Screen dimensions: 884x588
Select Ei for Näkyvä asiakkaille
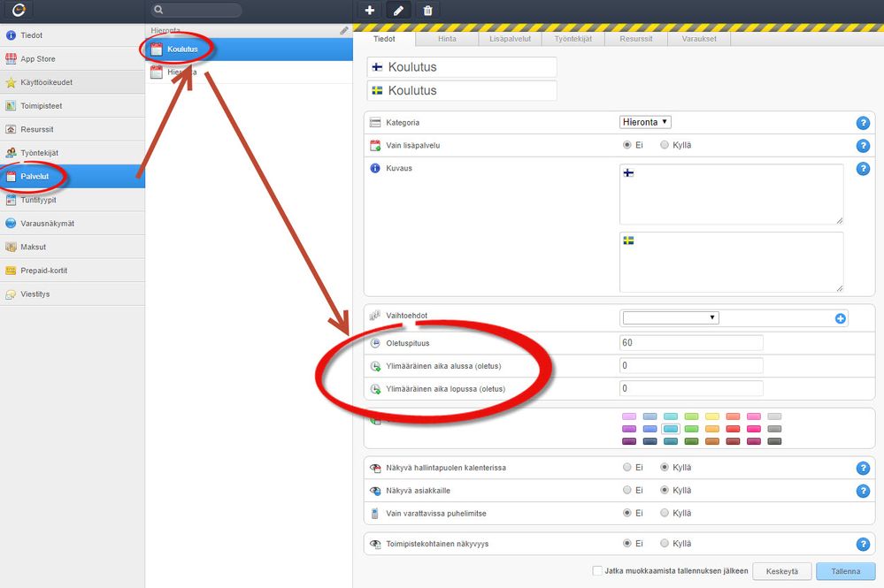click(x=626, y=490)
